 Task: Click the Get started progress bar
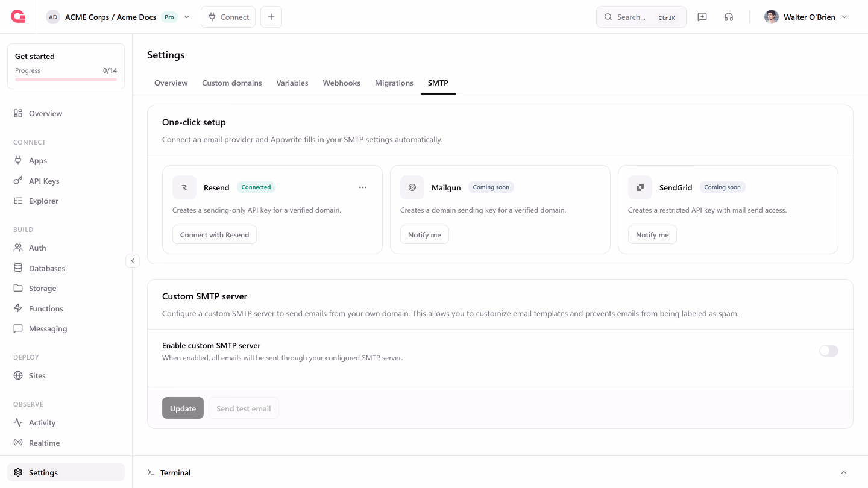[x=66, y=80]
